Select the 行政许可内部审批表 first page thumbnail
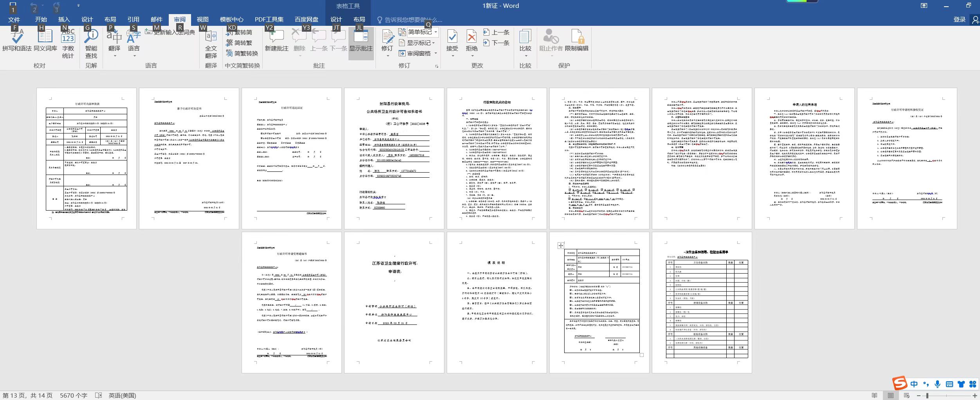The image size is (980, 400). (x=87, y=158)
